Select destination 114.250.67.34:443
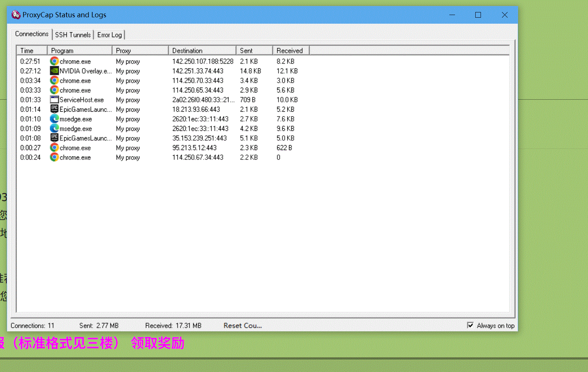The height and width of the screenshot is (372, 588). coord(198,157)
